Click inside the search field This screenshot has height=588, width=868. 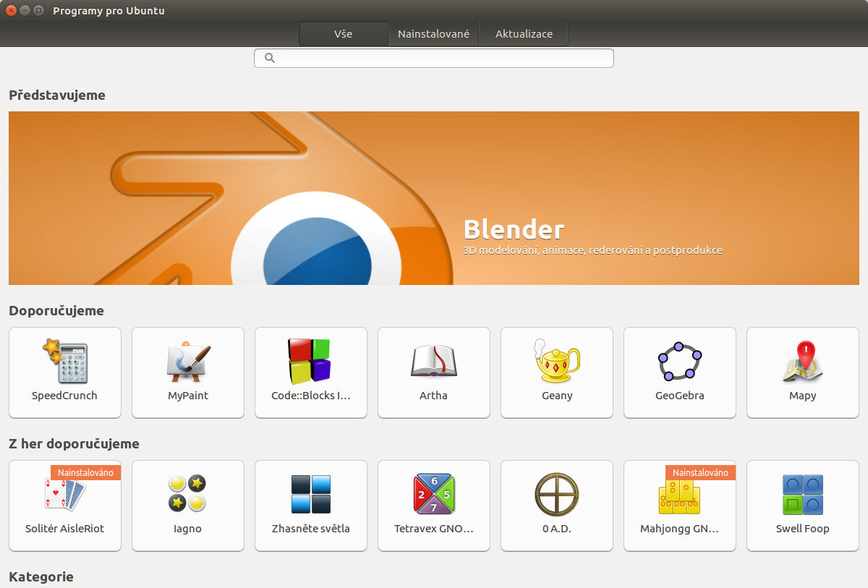click(x=434, y=58)
